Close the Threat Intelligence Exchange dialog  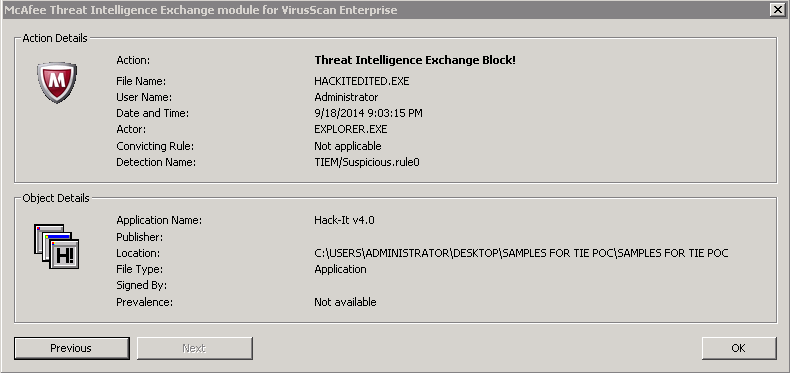(x=779, y=9)
